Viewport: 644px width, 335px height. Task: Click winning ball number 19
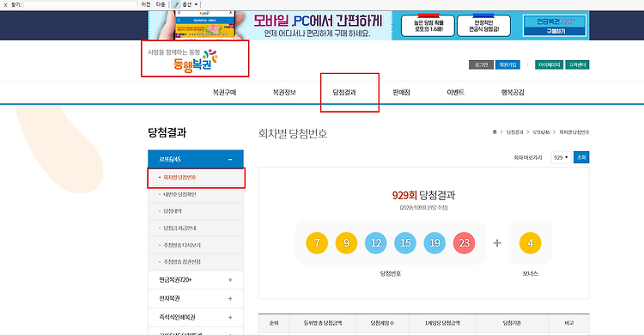point(434,243)
